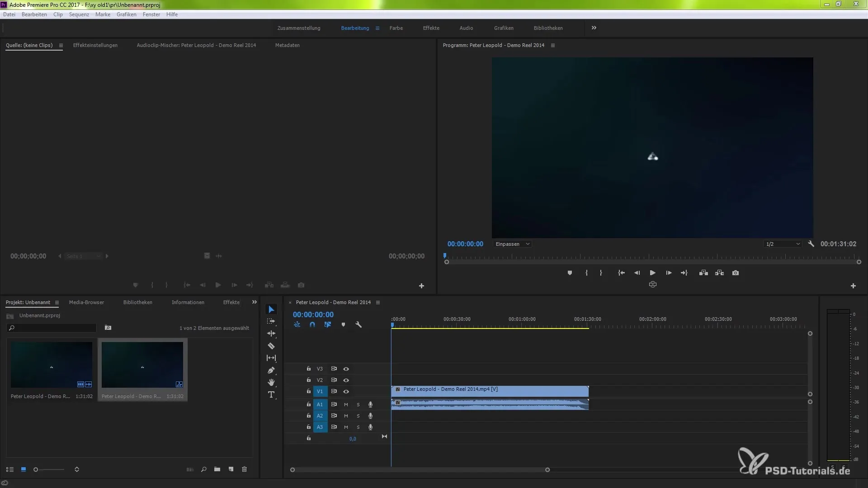Screen dimensions: 868x488
Task: Mute audio track A1
Action: coord(346,405)
